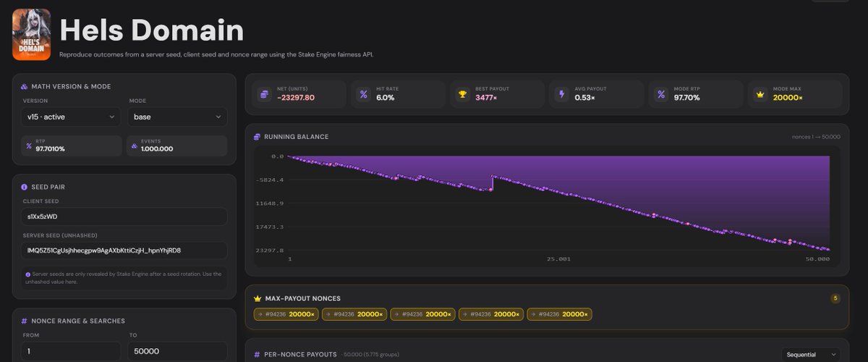
Task: Click the Max-Payout Nonces heading
Action: tap(303, 298)
